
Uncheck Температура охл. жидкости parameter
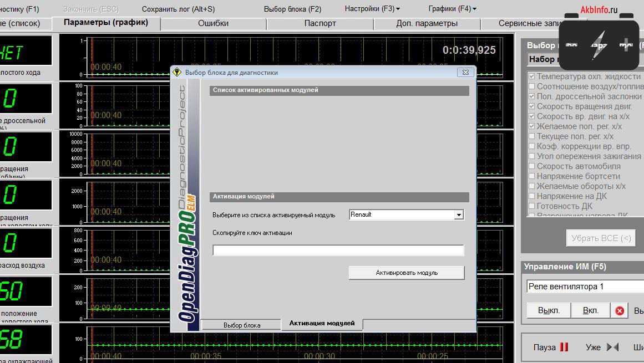point(532,76)
